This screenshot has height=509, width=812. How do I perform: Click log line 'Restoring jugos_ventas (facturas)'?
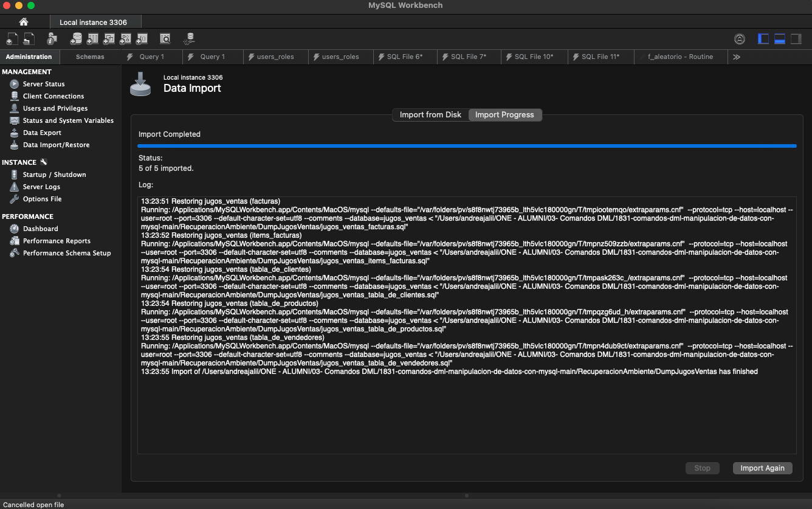[x=210, y=201]
